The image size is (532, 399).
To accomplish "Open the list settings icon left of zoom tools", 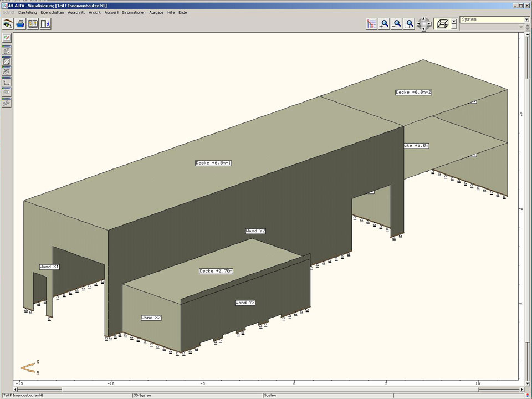I will (x=371, y=24).
